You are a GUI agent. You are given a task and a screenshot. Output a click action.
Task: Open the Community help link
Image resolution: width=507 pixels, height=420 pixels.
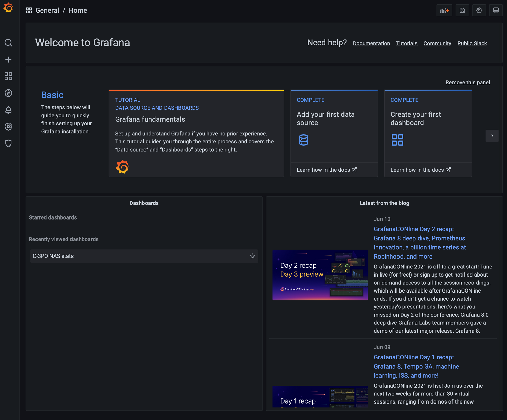(437, 43)
